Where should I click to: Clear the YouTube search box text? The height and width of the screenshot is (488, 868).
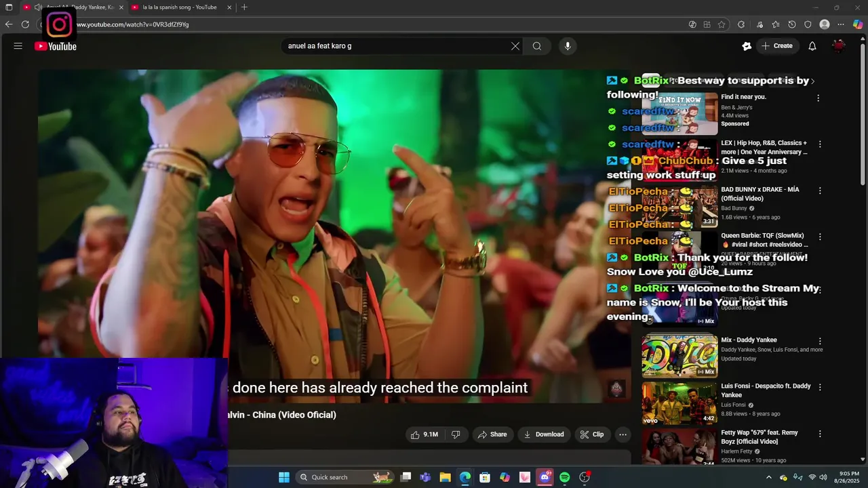(x=515, y=46)
